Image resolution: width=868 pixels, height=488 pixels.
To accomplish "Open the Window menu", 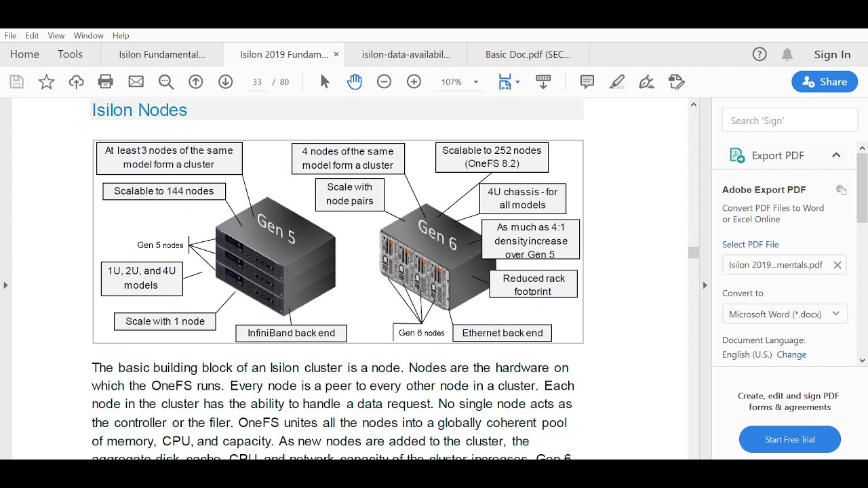I will pos(88,35).
